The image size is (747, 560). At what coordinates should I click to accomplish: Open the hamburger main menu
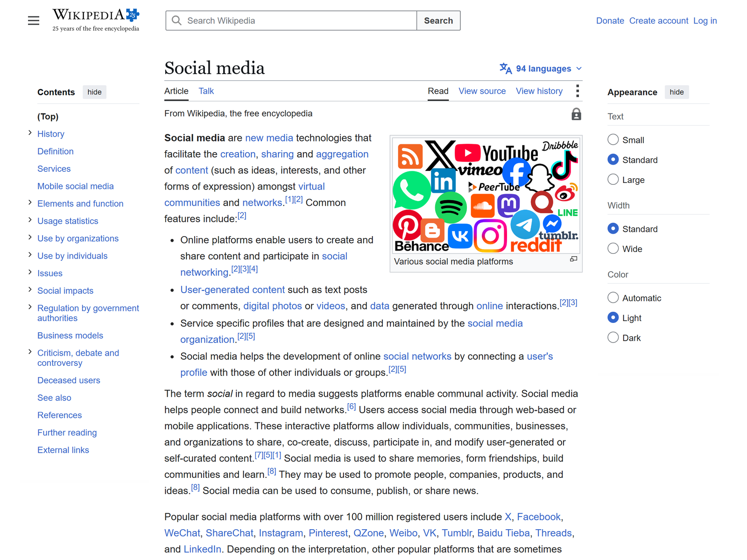click(x=34, y=21)
